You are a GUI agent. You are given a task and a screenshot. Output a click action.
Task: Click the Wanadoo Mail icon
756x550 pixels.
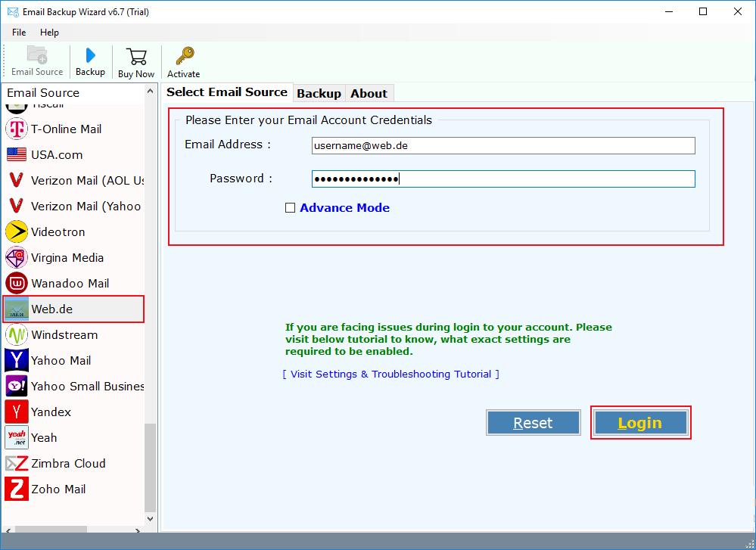17,283
